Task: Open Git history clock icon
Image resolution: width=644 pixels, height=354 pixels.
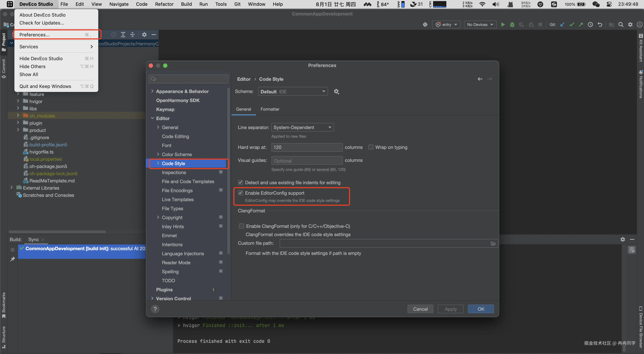Action: [590, 25]
